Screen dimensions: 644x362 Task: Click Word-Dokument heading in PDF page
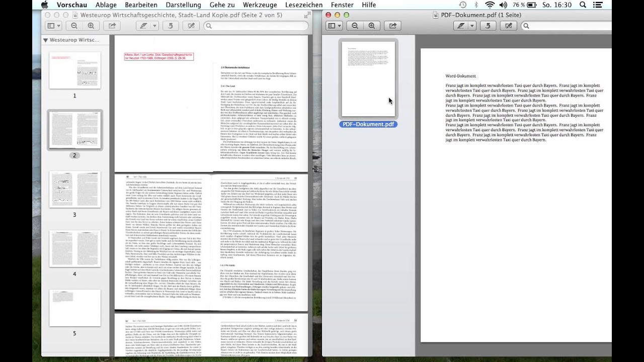[x=461, y=76]
